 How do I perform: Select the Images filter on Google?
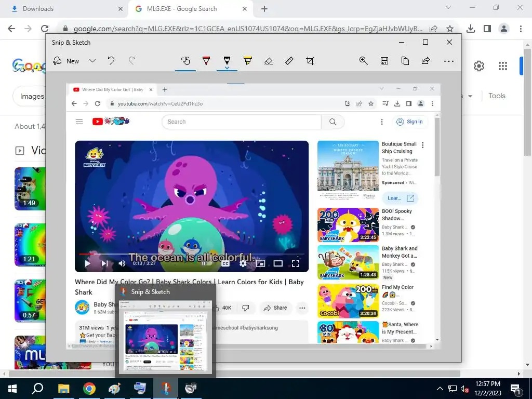(x=29, y=96)
